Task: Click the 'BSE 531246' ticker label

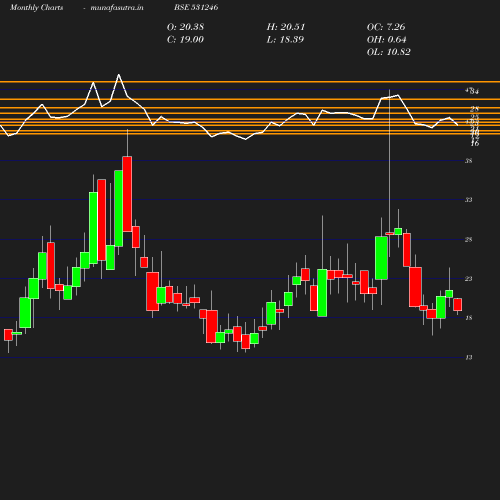Action: [x=196, y=7]
